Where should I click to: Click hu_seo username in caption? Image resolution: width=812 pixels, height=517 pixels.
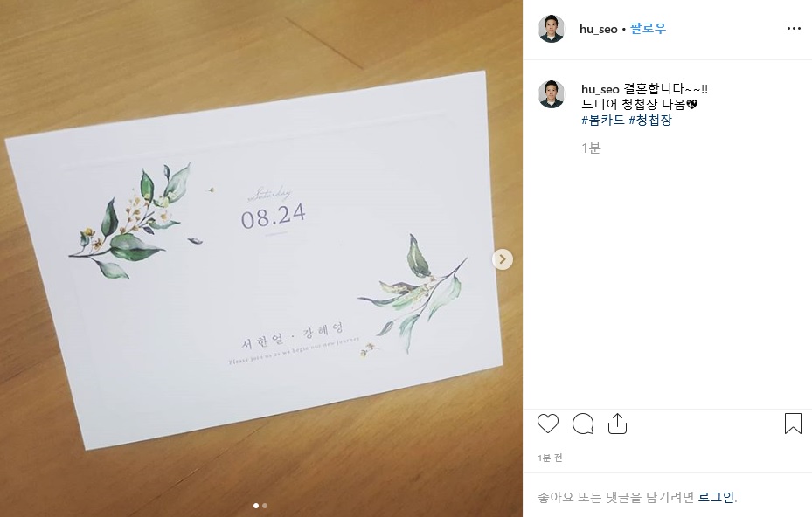click(x=600, y=89)
